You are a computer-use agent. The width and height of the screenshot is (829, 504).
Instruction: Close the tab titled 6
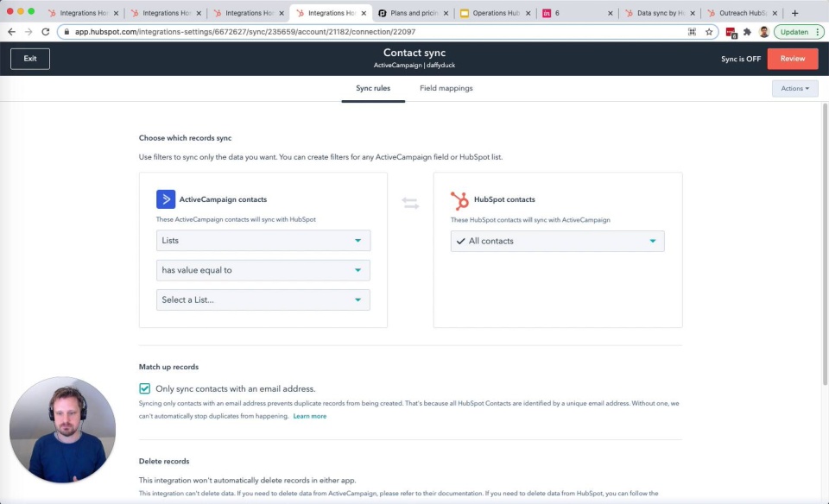(x=611, y=13)
